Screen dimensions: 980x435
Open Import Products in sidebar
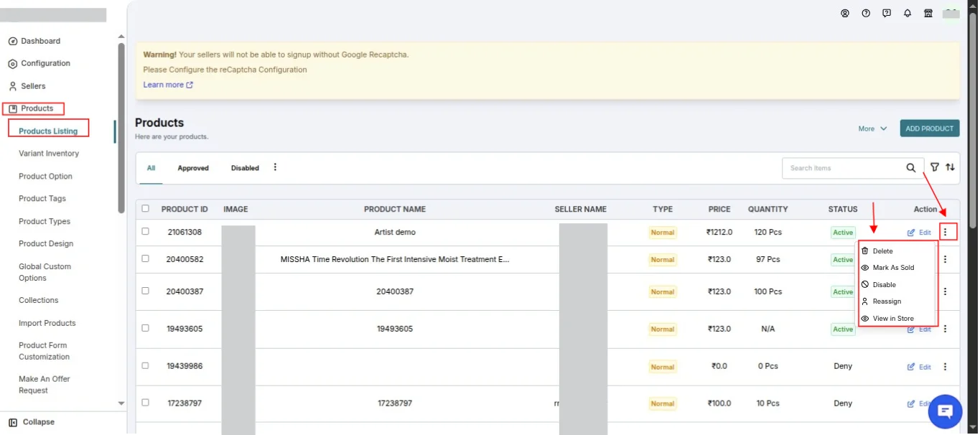pyautogui.click(x=47, y=323)
